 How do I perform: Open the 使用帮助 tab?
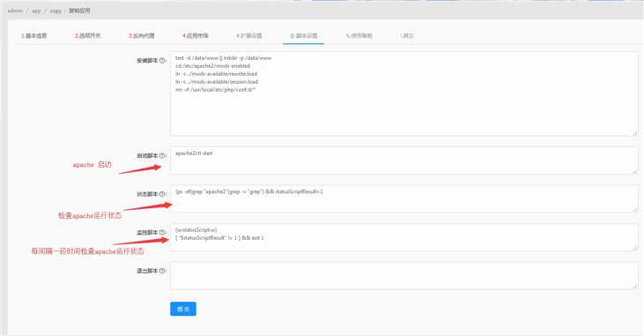359,36
